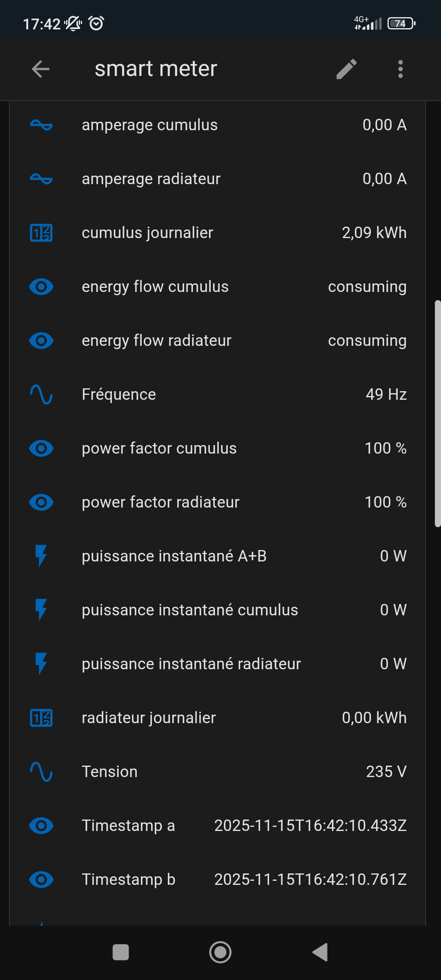Tap the Timestamp a eye icon

click(x=41, y=826)
